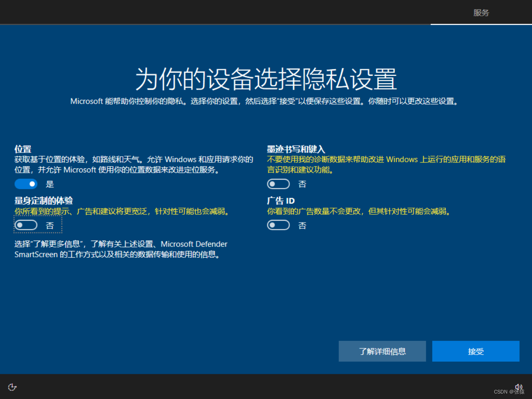532x399 pixels.
Task: Click the 获取基于位置的体验 description text
Action: tap(134, 164)
